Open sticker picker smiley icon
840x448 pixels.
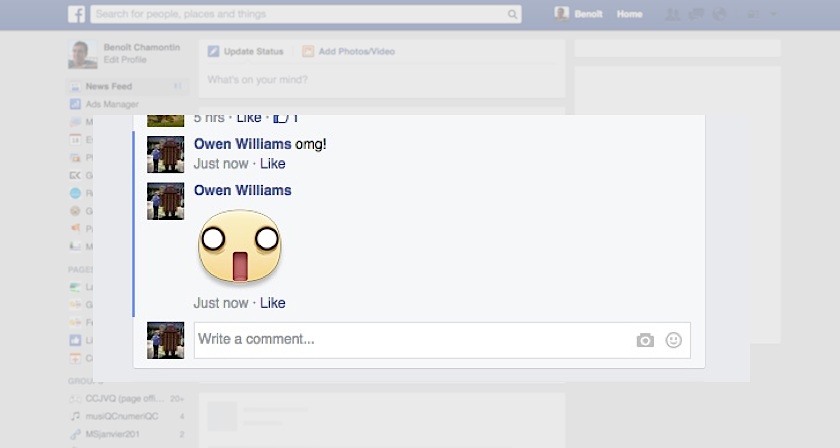click(673, 340)
